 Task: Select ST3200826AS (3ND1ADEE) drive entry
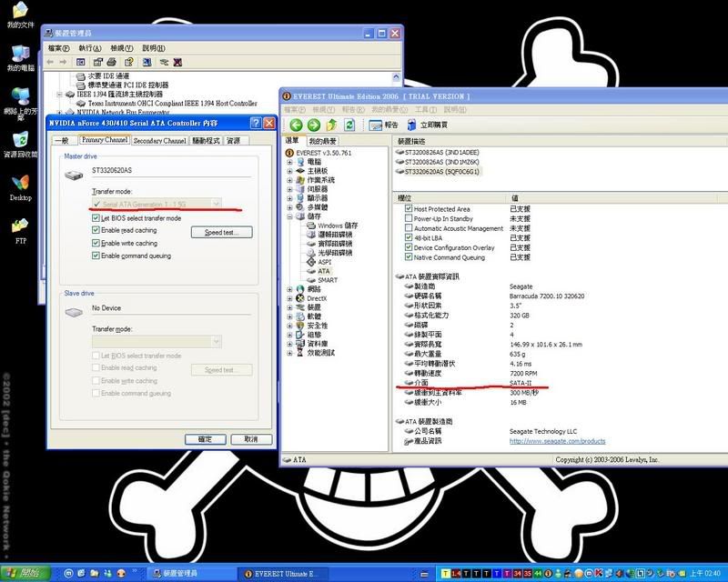pos(438,152)
